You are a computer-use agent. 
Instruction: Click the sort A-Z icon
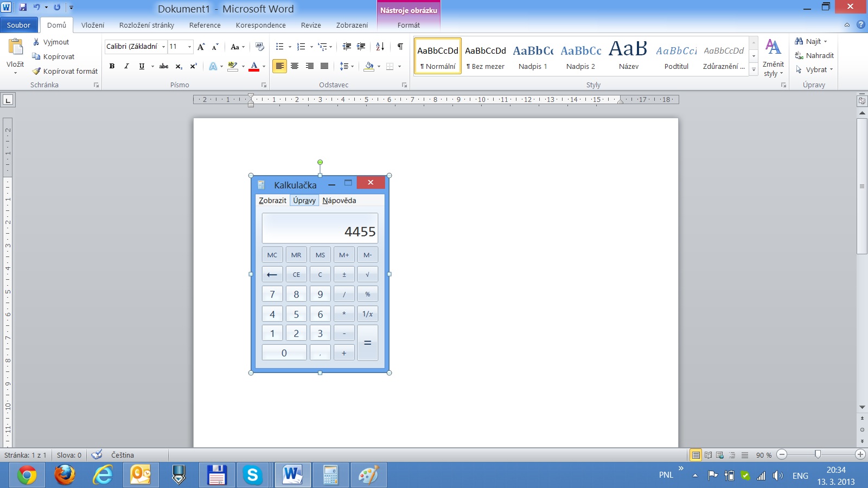[380, 47]
